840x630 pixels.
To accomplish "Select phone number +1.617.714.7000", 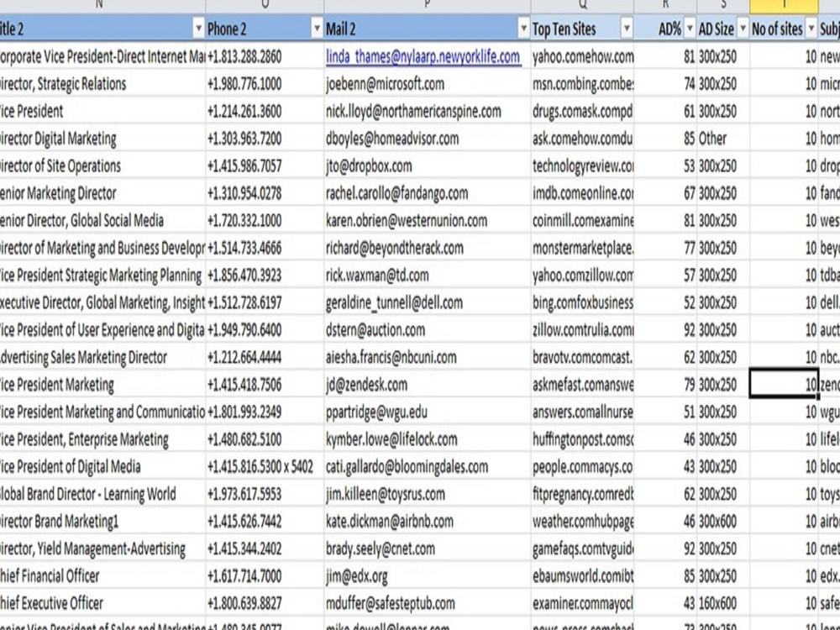I will click(265, 575).
